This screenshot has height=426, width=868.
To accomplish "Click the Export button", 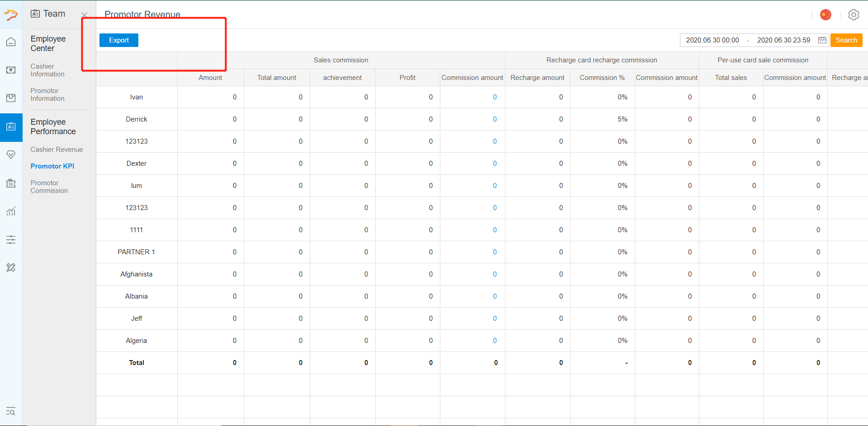I will coord(119,40).
